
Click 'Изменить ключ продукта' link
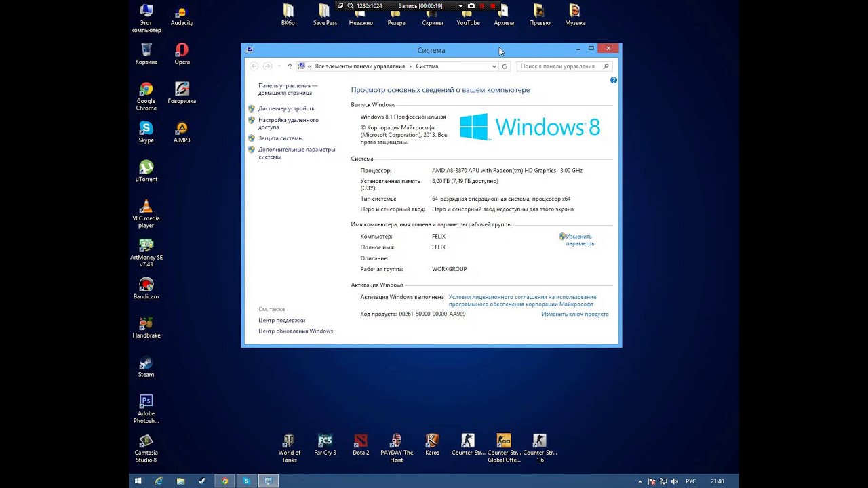point(575,314)
